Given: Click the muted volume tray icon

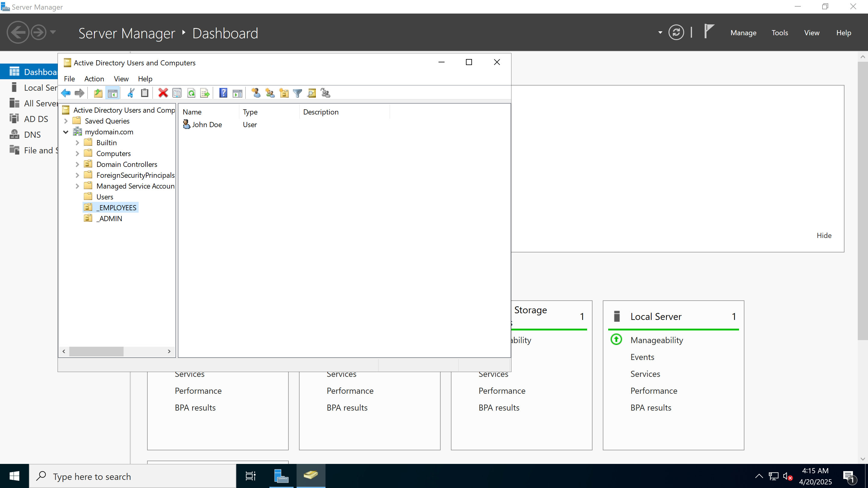Looking at the screenshot, I should 788,476.
